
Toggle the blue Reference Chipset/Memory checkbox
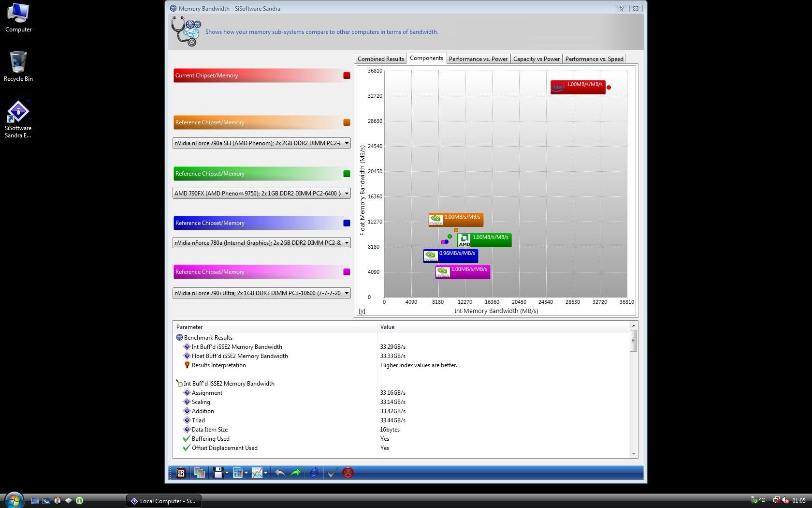point(347,223)
